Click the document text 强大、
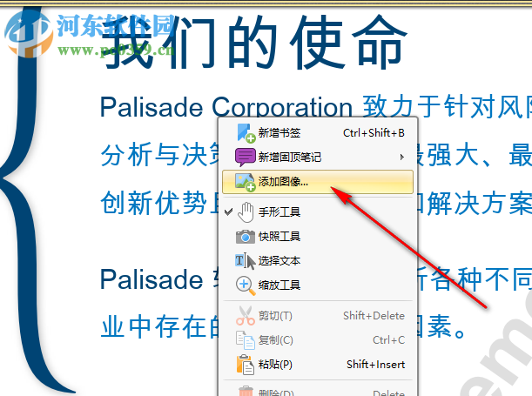This screenshot has width=532, height=396. 460,155
